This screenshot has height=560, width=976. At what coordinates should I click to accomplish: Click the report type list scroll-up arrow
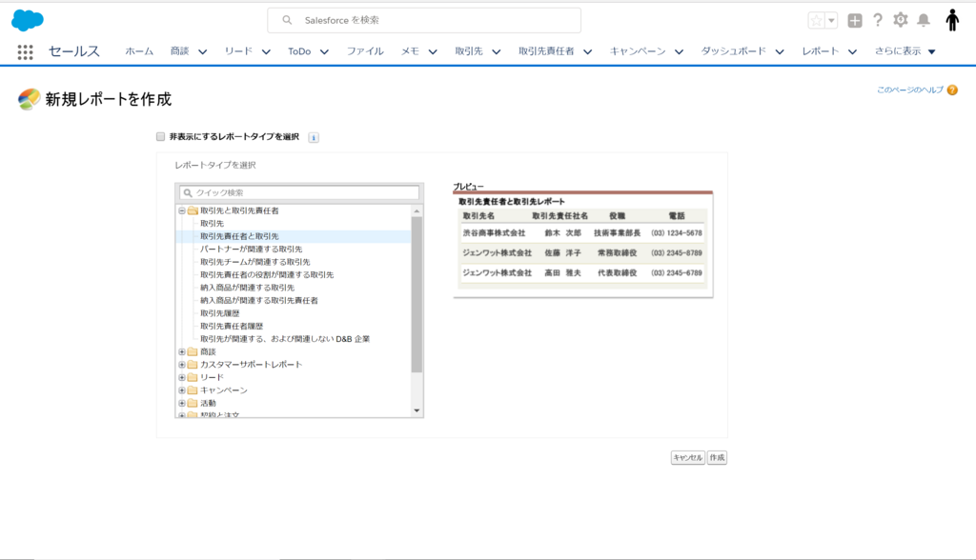click(x=417, y=210)
